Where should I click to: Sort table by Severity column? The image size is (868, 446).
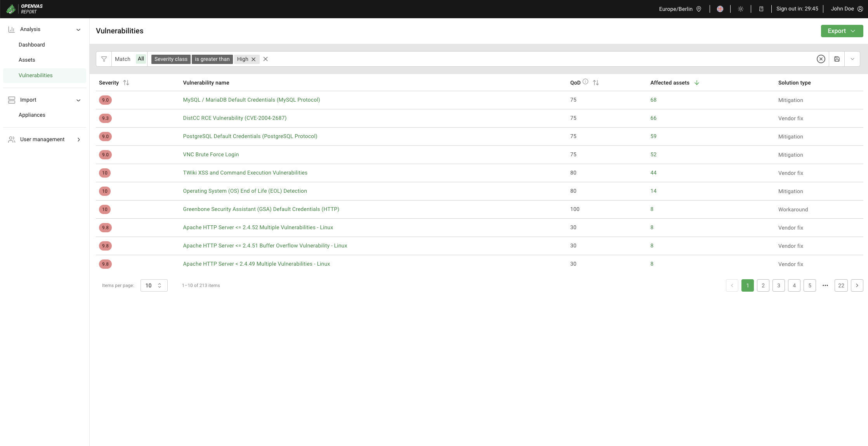tap(126, 83)
